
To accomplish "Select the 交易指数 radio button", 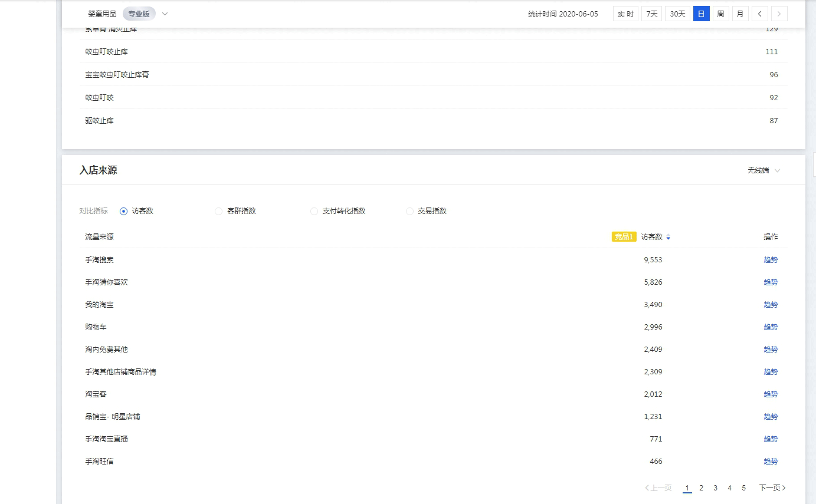I will pos(409,211).
